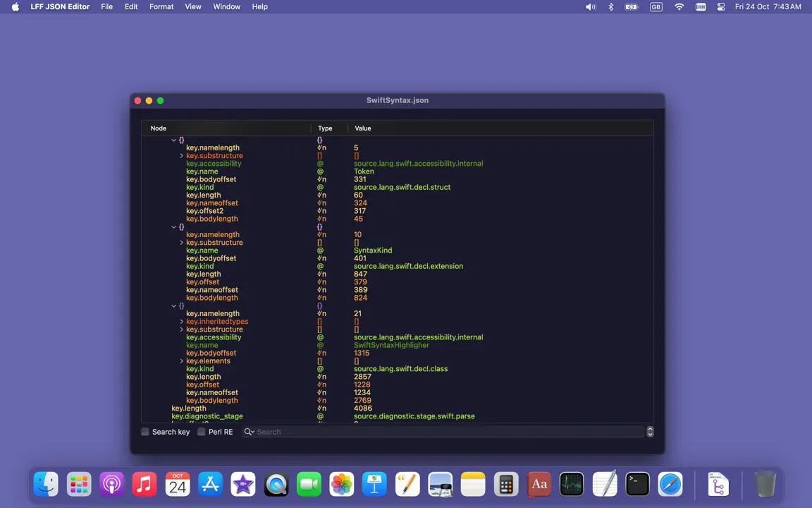Launch Safari from the dock
The height and width of the screenshot is (508, 812).
pyautogui.click(x=670, y=484)
